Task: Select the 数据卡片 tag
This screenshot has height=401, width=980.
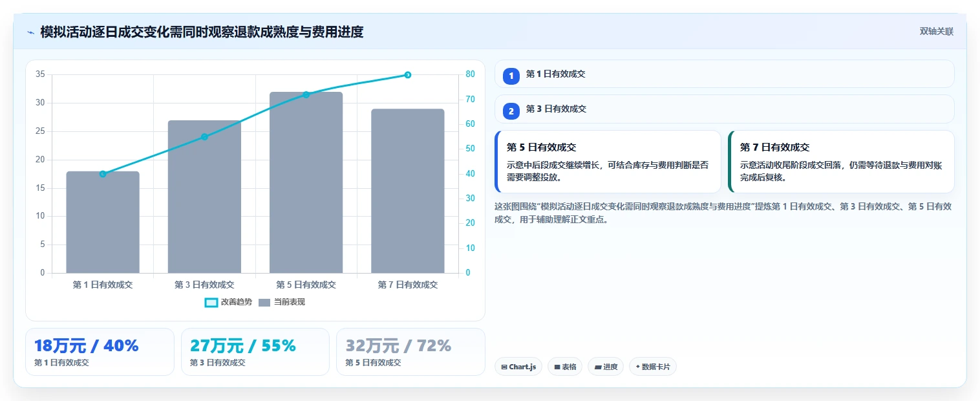Action: click(x=653, y=367)
